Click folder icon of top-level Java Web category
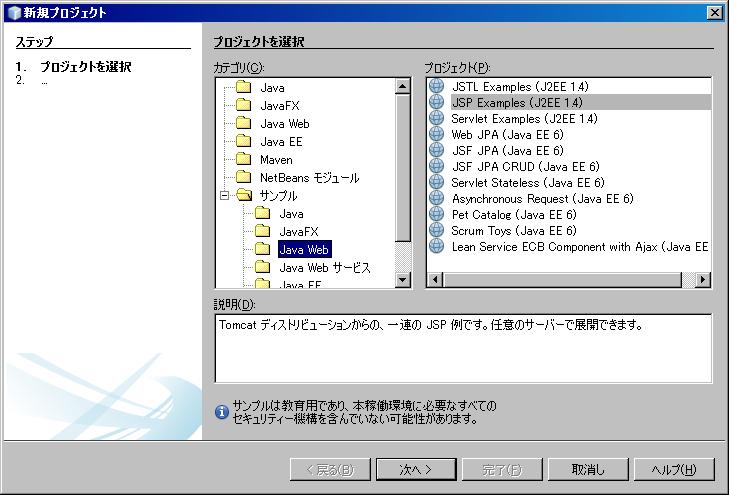Viewport: 729px width, 495px height. click(244, 123)
